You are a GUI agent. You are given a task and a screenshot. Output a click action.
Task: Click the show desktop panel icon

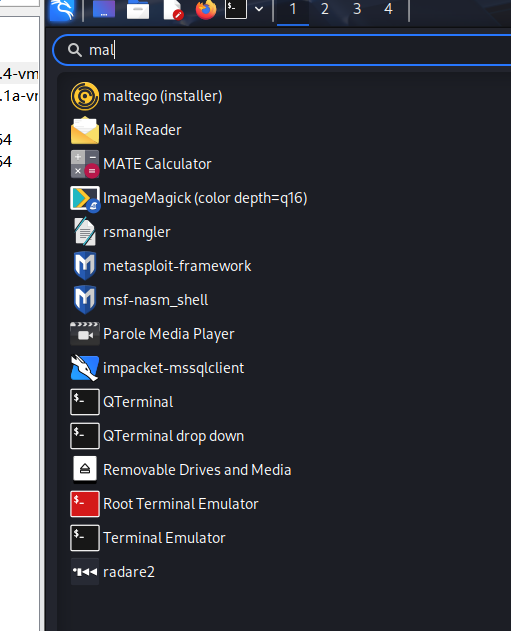(x=103, y=9)
